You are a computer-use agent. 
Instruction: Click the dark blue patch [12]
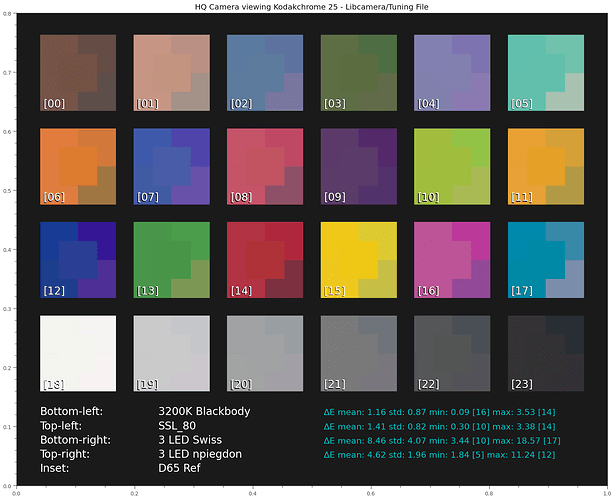pos(77,259)
